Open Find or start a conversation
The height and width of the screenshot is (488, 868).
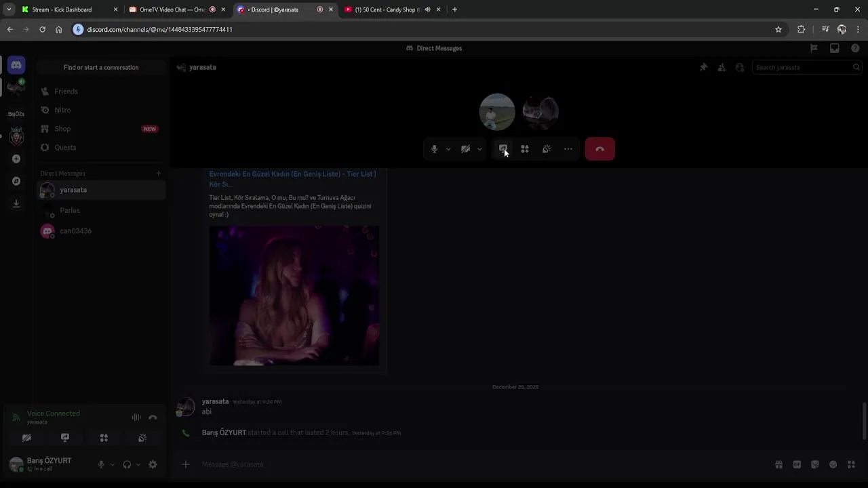coord(101,67)
